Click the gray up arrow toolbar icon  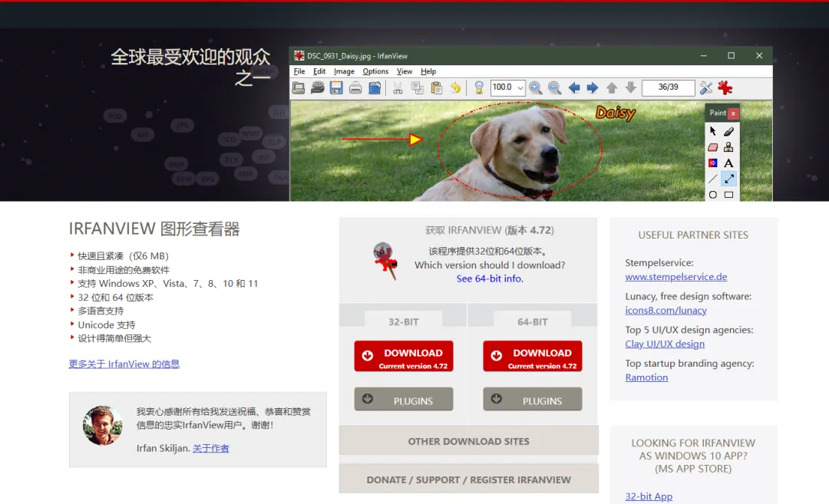(612, 87)
